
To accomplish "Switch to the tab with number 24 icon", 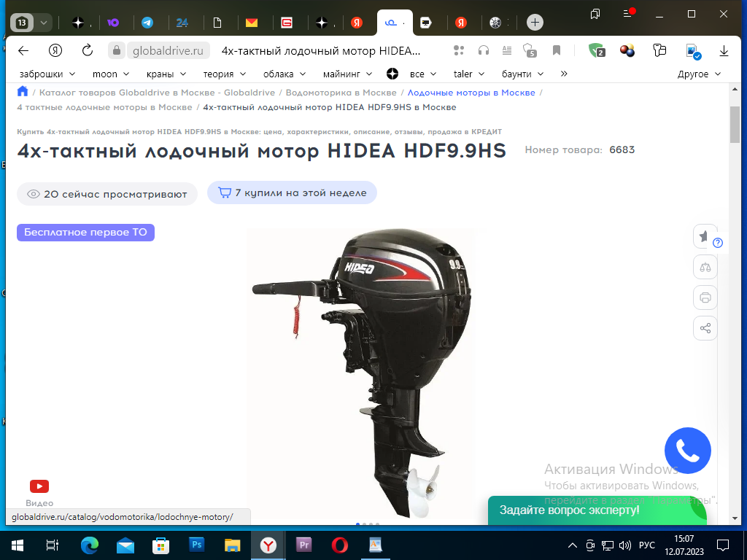I will coord(182,23).
